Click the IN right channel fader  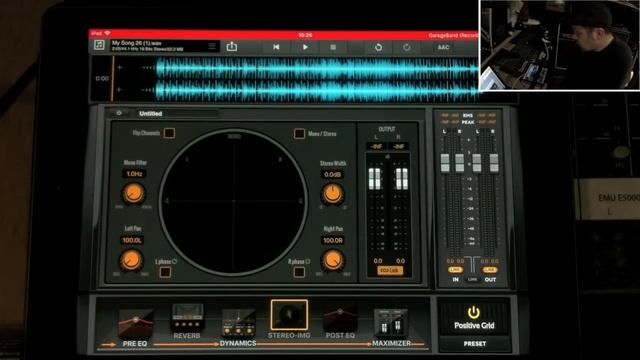point(460,163)
